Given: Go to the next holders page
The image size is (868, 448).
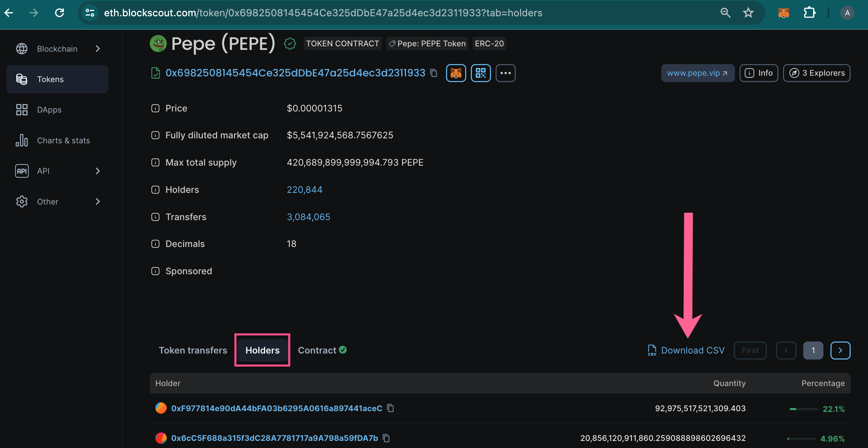Looking at the screenshot, I should point(840,350).
